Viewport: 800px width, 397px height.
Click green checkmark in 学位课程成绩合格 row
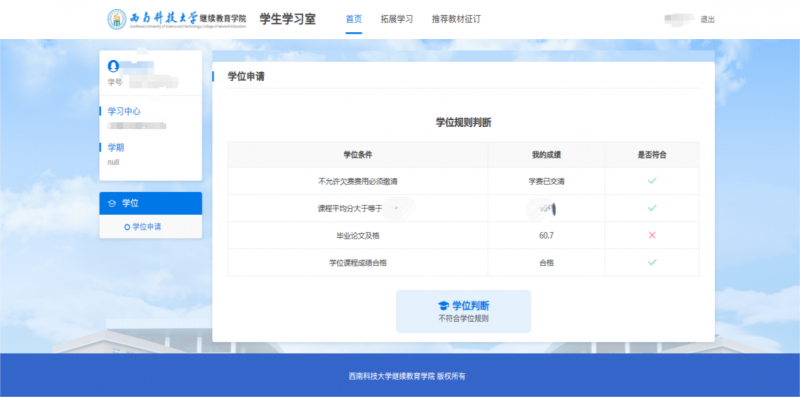[x=652, y=262]
